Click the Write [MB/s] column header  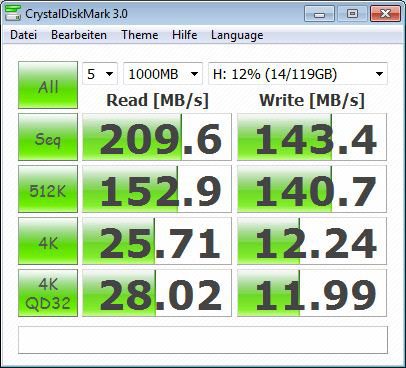[312, 100]
